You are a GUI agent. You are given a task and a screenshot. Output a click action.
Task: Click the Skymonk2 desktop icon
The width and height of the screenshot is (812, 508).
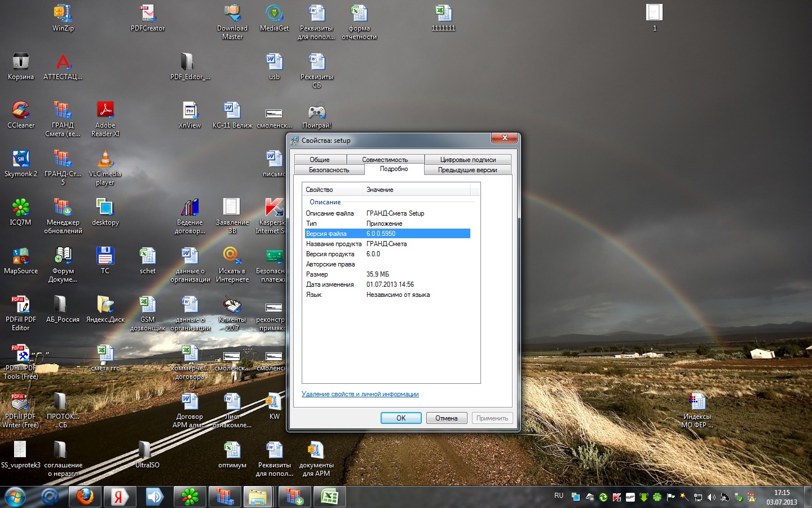point(21,163)
